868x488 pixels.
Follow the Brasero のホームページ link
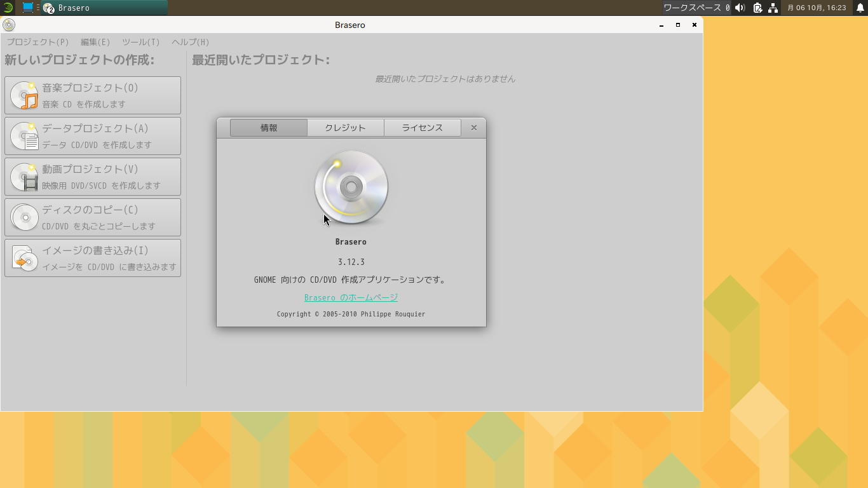pyautogui.click(x=351, y=297)
